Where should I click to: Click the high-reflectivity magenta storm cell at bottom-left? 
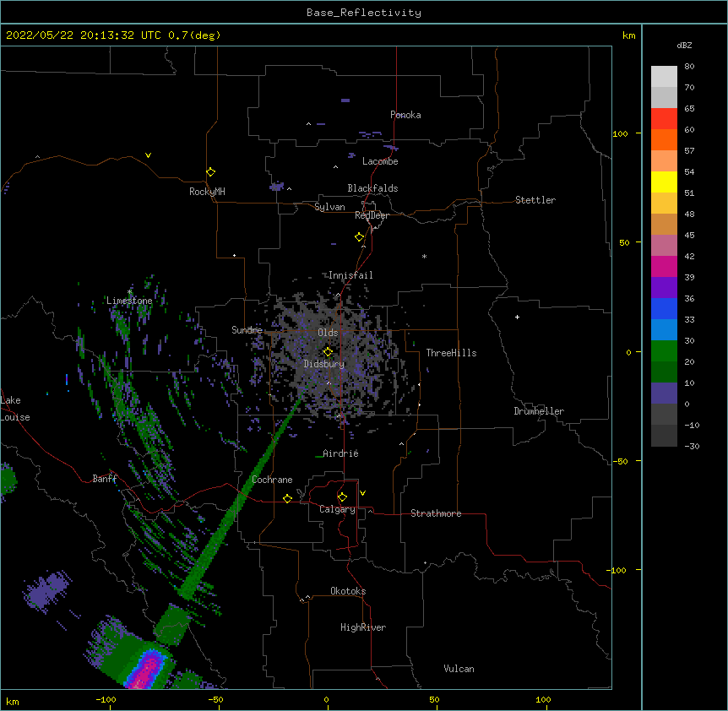(148, 670)
